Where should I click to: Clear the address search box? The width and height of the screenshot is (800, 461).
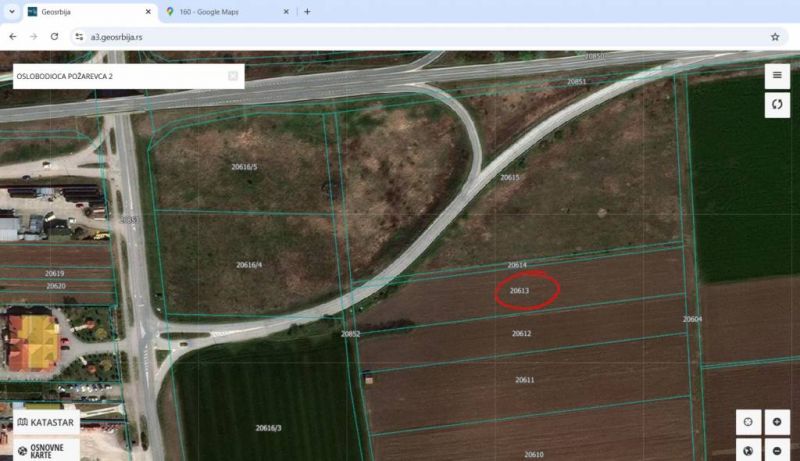(x=233, y=76)
